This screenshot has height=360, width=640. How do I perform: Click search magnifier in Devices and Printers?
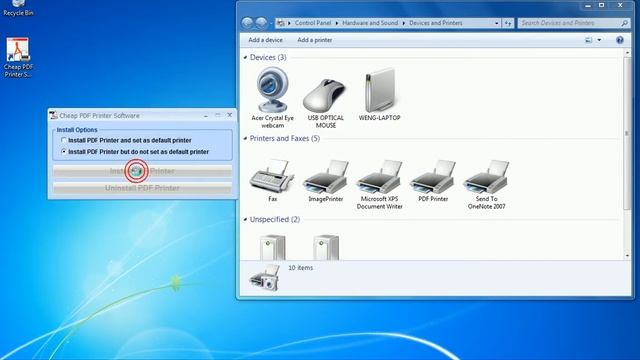(x=624, y=23)
